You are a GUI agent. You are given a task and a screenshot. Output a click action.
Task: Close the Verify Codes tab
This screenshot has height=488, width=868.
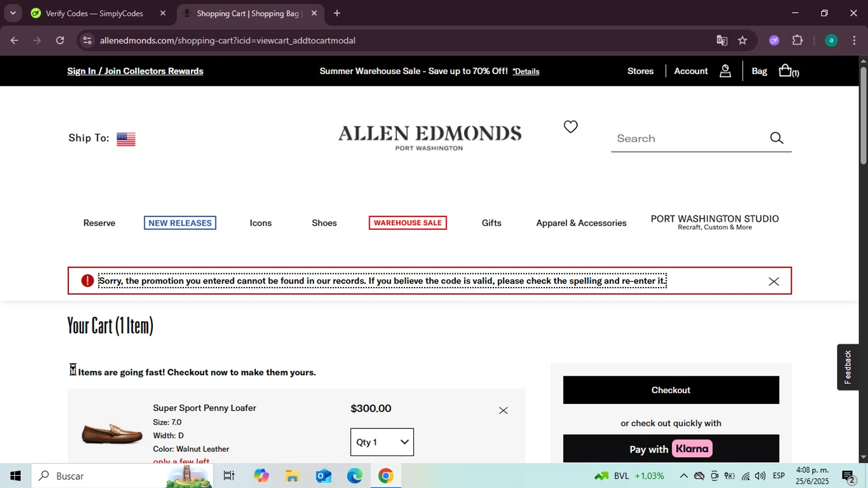pyautogui.click(x=163, y=13)
